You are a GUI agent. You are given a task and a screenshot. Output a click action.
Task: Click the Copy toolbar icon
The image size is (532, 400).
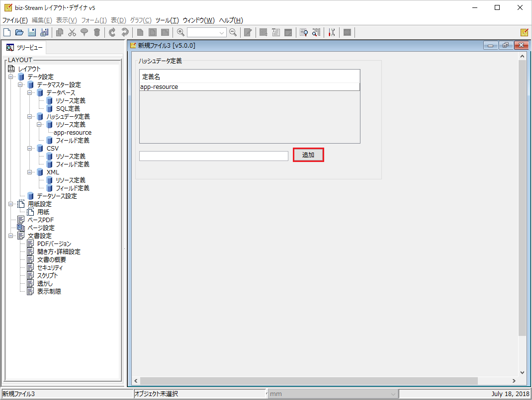pos(60,32)
